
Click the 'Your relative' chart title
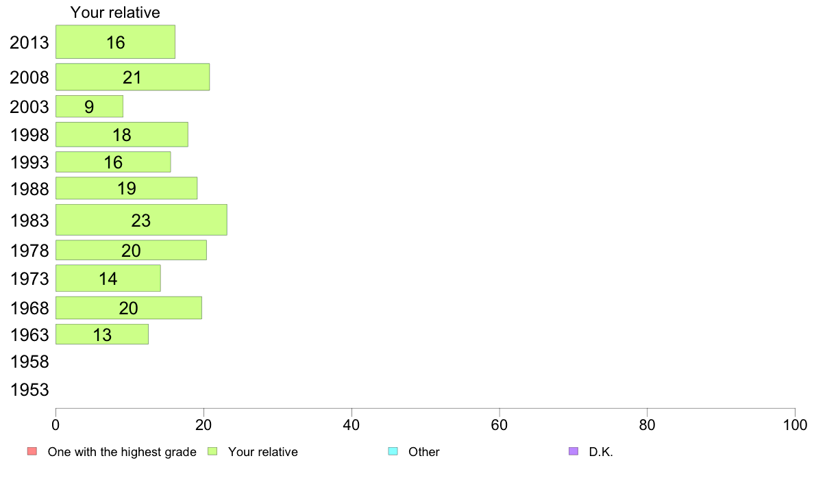coord(115,12)
